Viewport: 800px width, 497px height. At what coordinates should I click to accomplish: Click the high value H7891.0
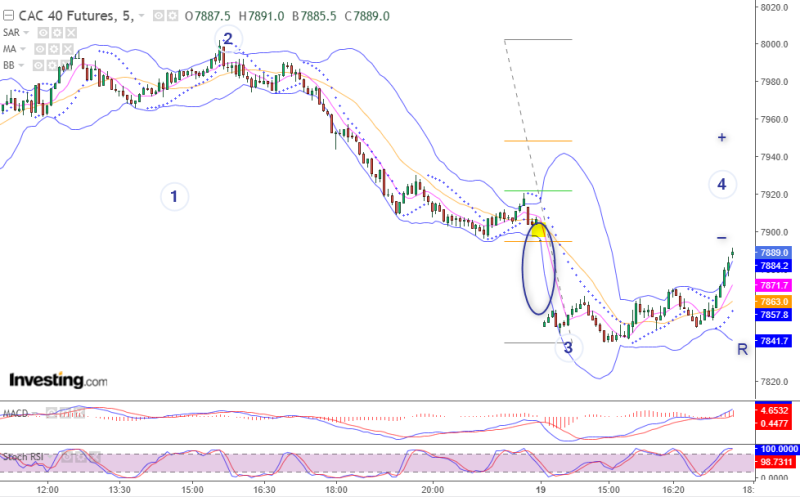(262, 16)
